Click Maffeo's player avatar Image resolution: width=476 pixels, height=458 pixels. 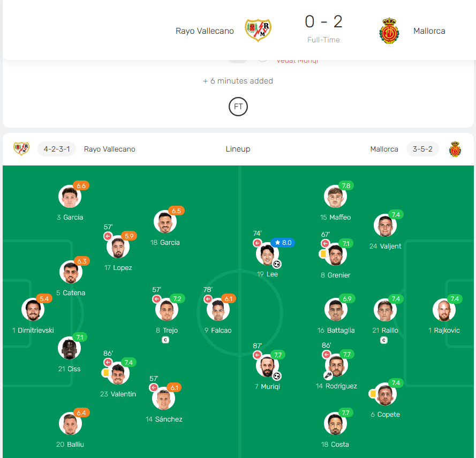coord(335,197)
